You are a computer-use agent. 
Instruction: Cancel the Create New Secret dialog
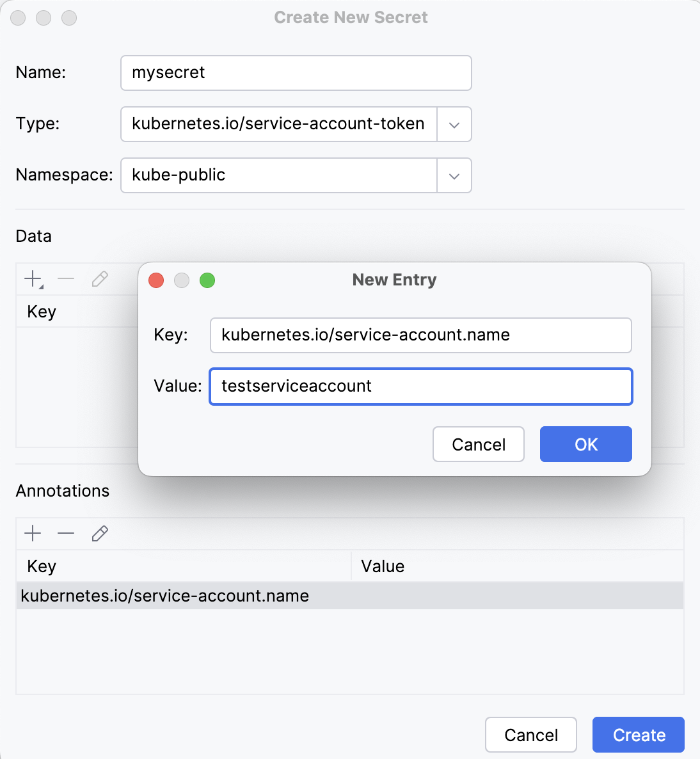[530, 735]
